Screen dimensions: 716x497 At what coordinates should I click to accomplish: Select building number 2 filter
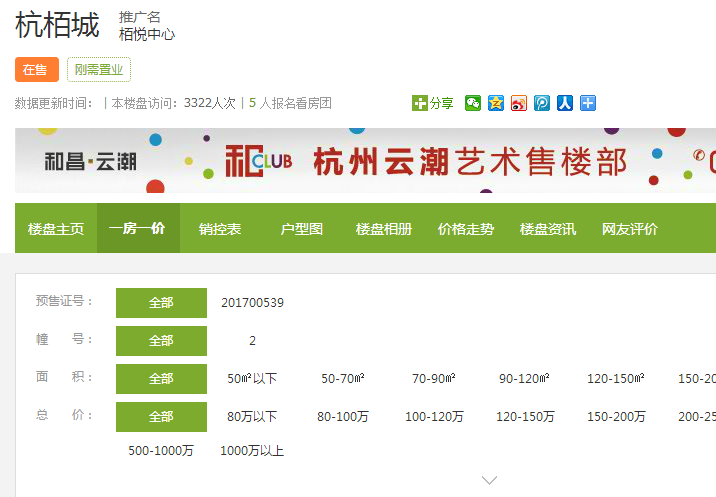(252, 340)
